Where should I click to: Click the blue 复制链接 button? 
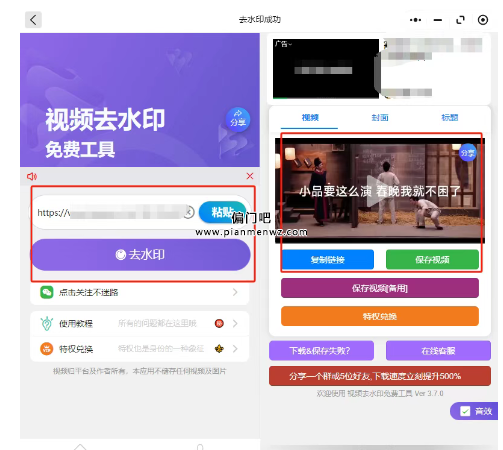click(x=328, y=260)
